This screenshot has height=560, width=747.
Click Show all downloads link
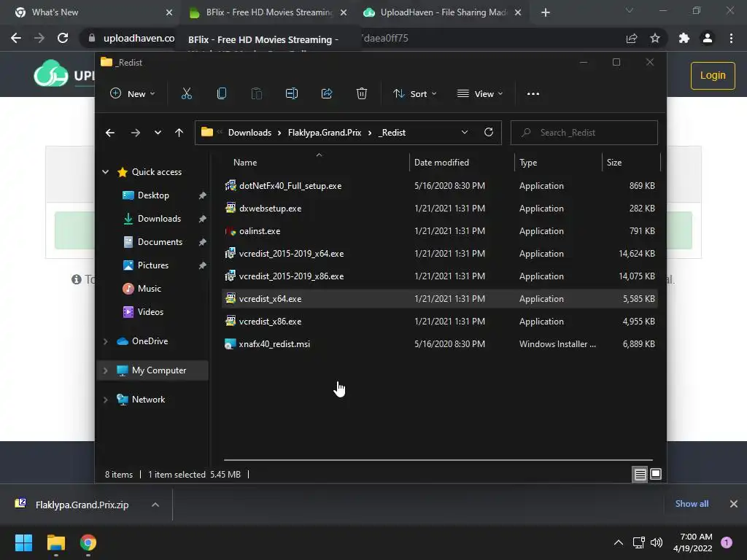692,503
